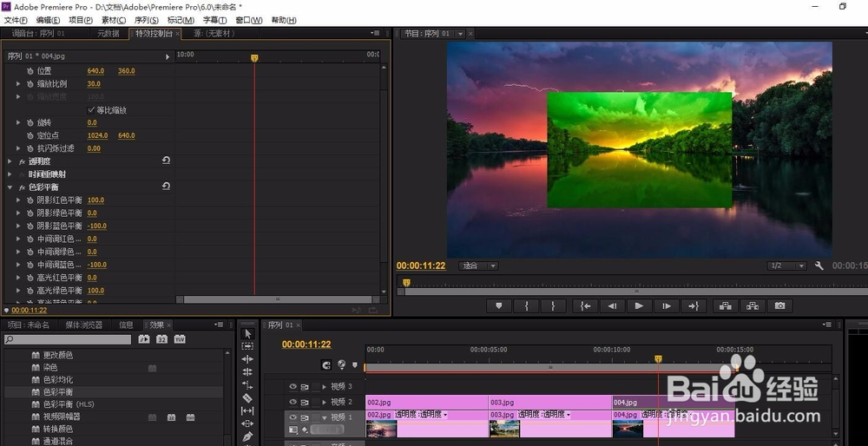This screenshot has height=446, width=868.
Task: Filter effects by 32-bit color icon
Action: (x=161, y=339)
